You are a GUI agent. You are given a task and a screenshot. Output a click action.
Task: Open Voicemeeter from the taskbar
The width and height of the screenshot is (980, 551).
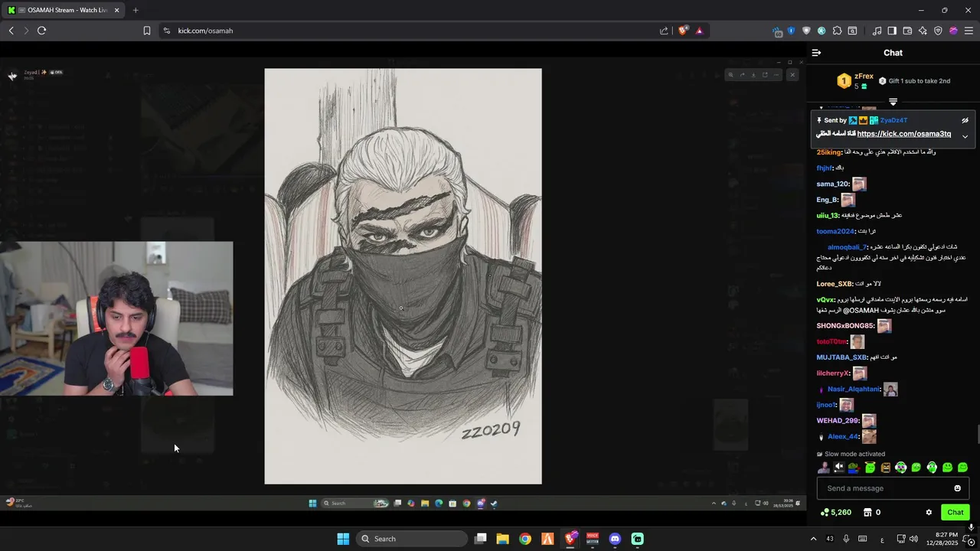coord(592,539)
